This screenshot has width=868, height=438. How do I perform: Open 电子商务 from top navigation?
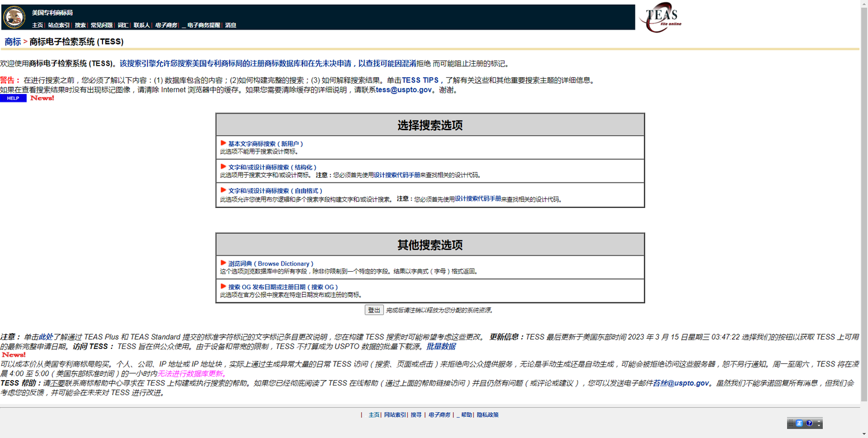click(167, 25)
